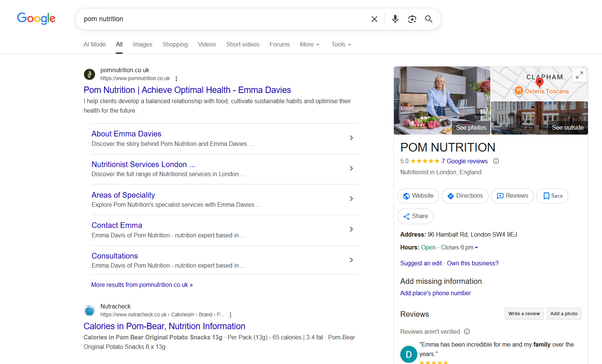Click the Google logo
Viewport: 602px width, 364px height.
click(36, 18)
